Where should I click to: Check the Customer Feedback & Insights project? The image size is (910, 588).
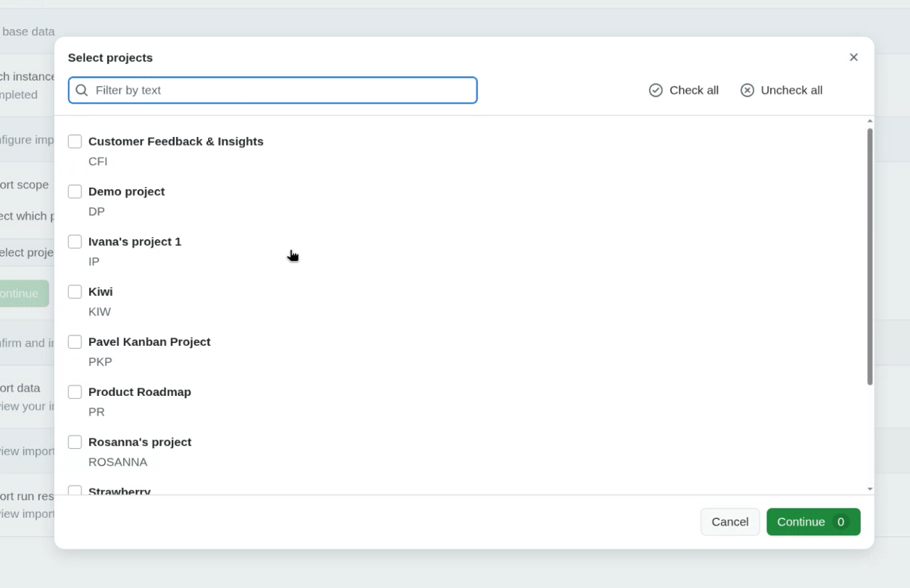pyautogui.click(x=75, y=141)
